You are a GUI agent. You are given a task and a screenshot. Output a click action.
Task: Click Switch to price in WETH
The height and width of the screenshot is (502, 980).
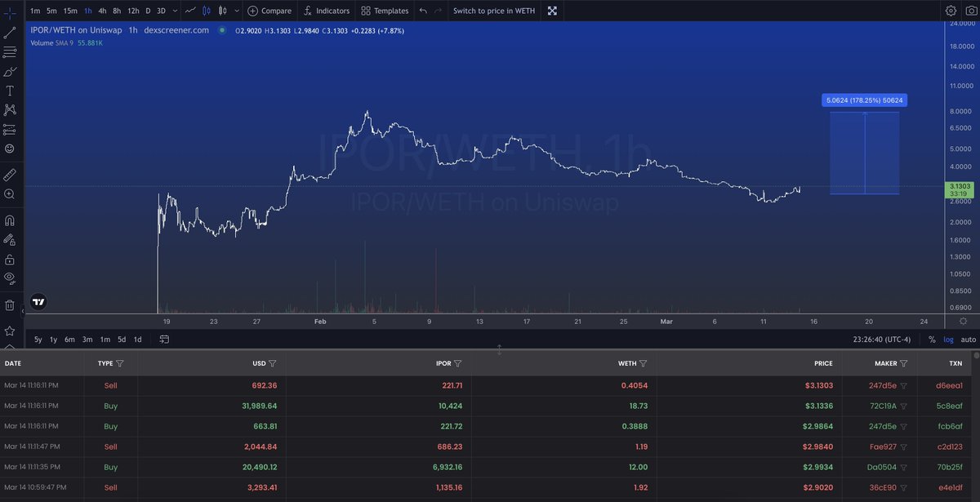[494, 11]
